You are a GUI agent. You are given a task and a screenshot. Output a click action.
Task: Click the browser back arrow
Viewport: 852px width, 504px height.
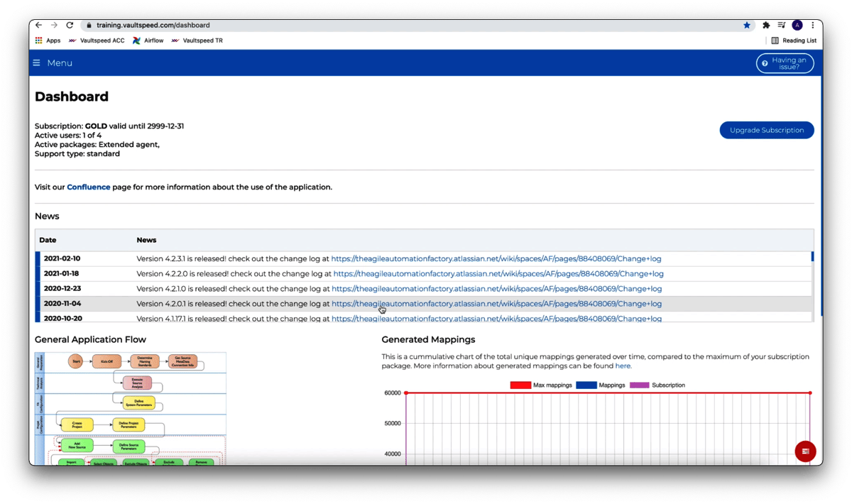point(38,25)
